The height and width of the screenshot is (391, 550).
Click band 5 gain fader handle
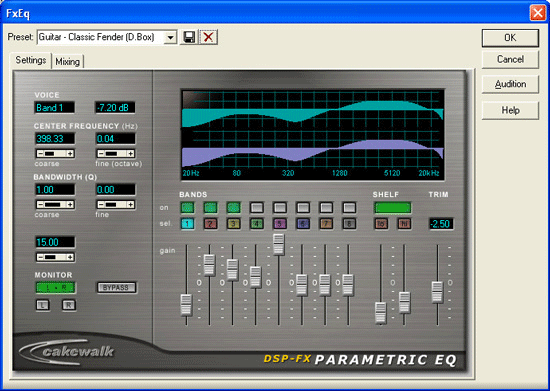pos(279,244)
